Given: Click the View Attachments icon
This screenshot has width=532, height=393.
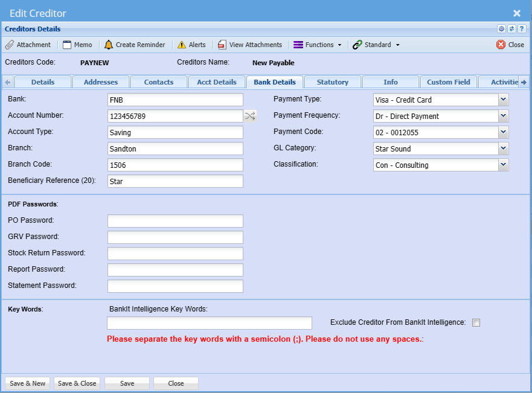Looking at the screenshot, I should 222,45.
